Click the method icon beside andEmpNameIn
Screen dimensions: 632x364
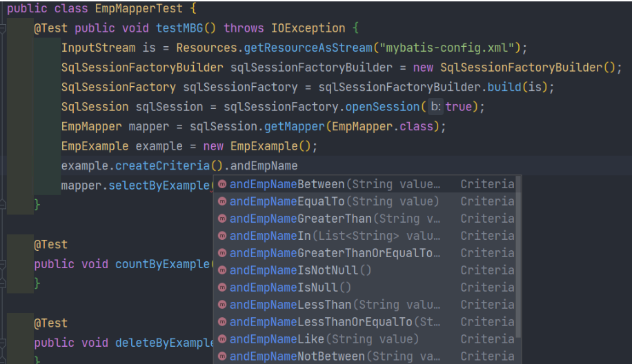click(x=222, y=236)
